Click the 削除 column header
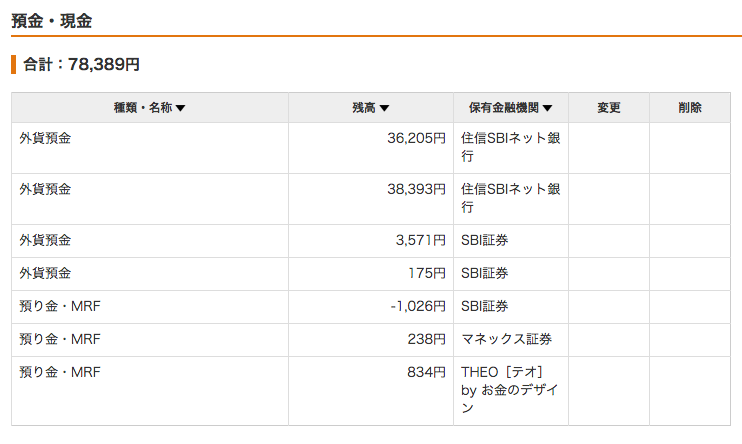Screen dimensions: 742x444 pos(690,108)
